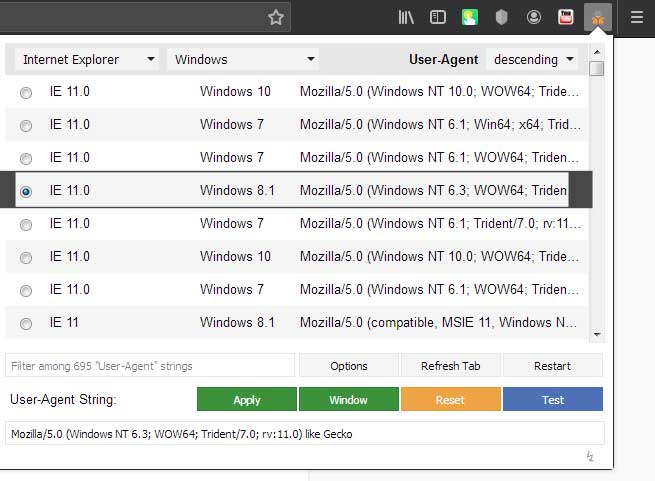Click the list scrollbar up arrow
Viewport: 655px width, 481px height.
pos(597,52)
